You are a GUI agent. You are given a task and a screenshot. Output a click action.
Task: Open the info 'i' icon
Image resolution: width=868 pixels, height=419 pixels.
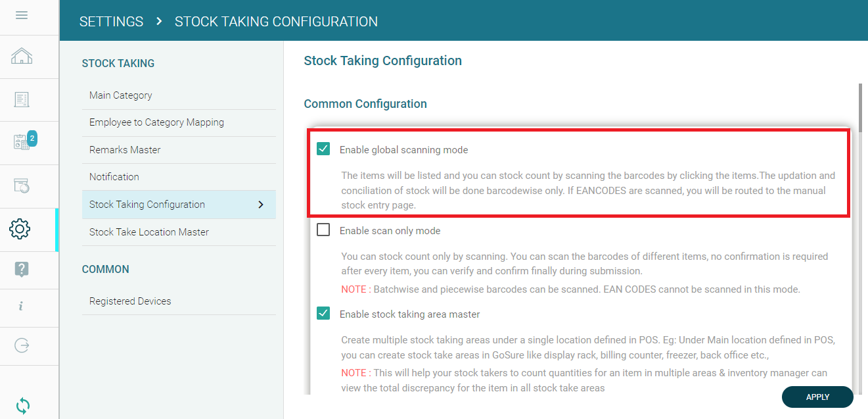pyautogui.click(x=22, y=306)
